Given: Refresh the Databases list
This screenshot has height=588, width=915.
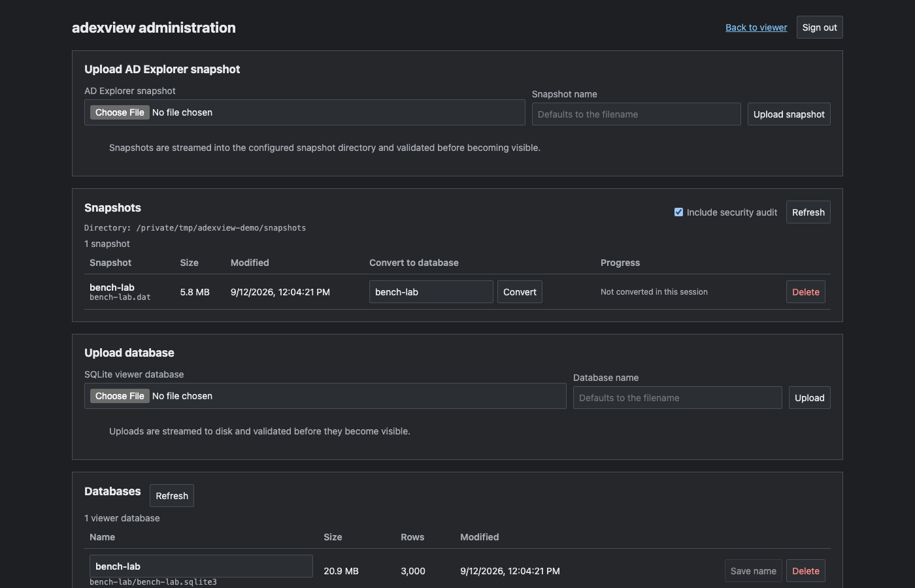Looking at the screenshot, I should (x=172, y=496).
